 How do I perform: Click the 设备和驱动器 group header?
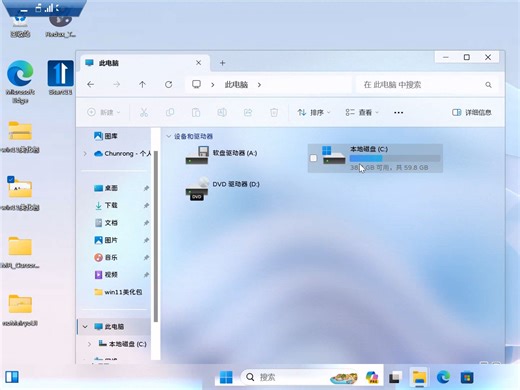coord(193,136)
